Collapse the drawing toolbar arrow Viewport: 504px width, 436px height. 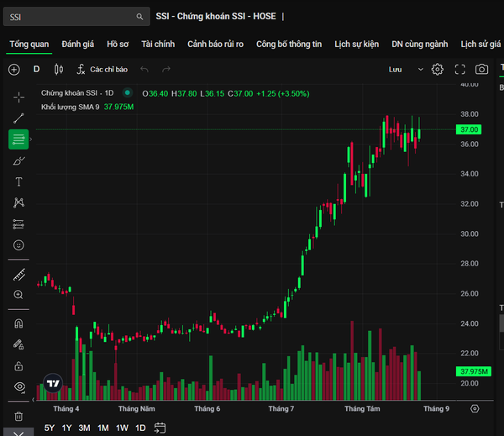click(x=33, y=400)
